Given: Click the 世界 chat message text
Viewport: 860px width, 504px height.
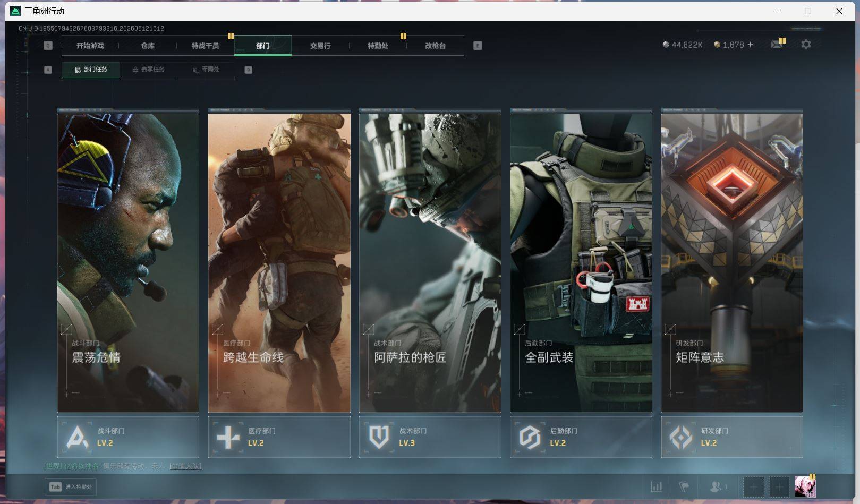Looking at the screenshot, I should tap(105, 466).
